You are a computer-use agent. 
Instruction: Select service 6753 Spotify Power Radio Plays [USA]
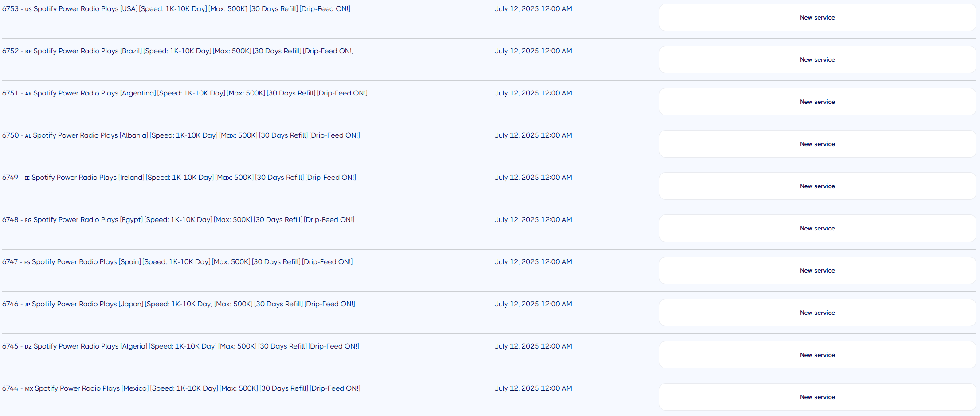pos(176,9)
